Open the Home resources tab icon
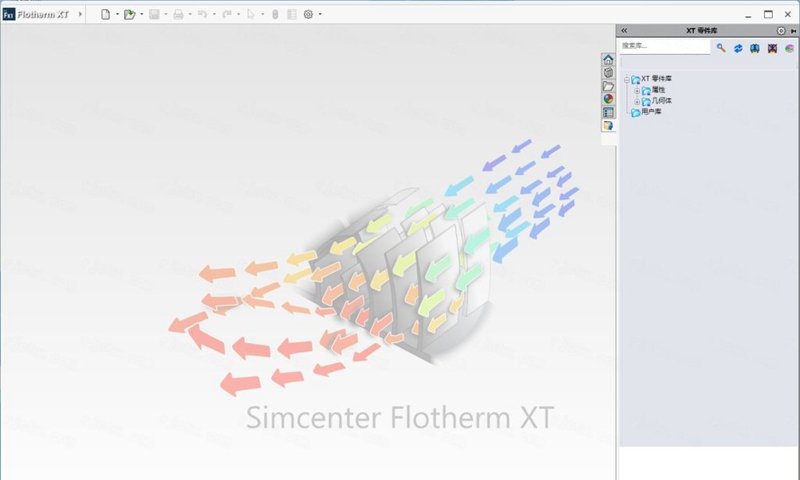 (x=608, y=60)
